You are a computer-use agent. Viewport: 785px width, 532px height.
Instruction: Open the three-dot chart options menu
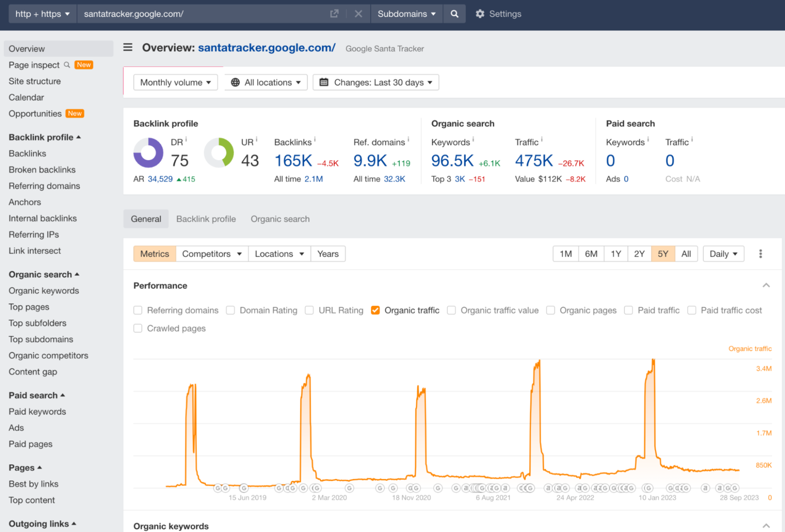(760, 254)
